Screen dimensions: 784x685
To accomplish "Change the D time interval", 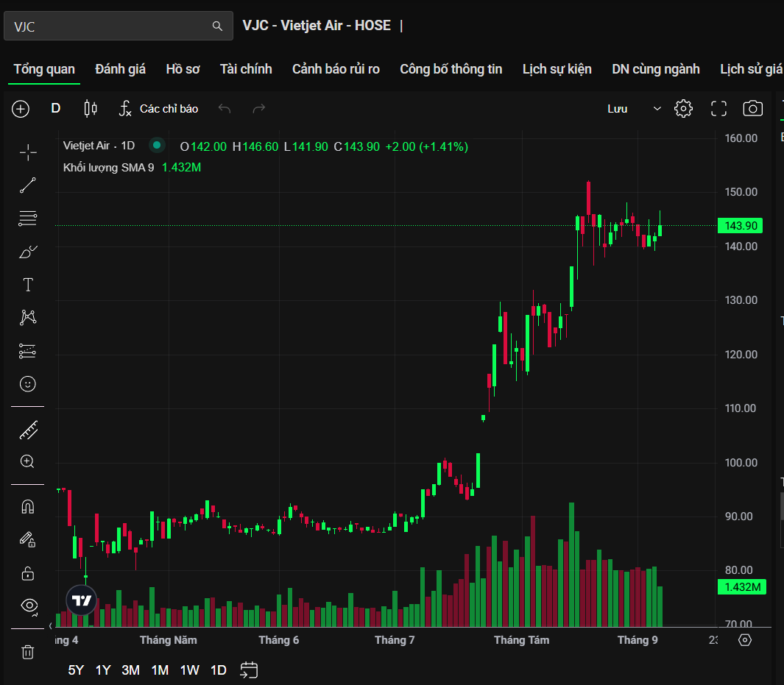I will click(55, 108).
